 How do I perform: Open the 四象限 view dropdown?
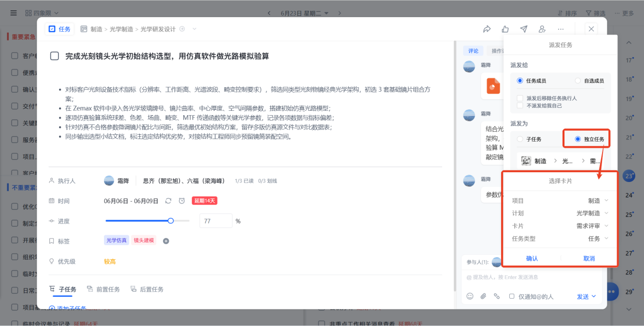tap(42, 13)
